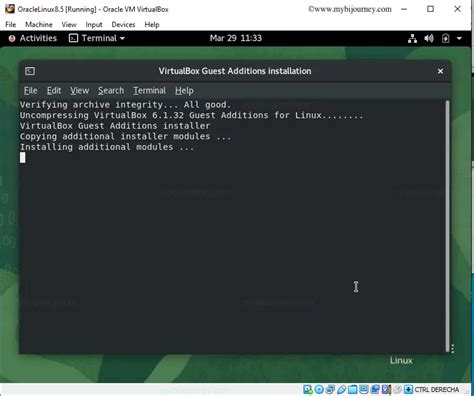Click the Linux label on the desktop

pos(401,361)
